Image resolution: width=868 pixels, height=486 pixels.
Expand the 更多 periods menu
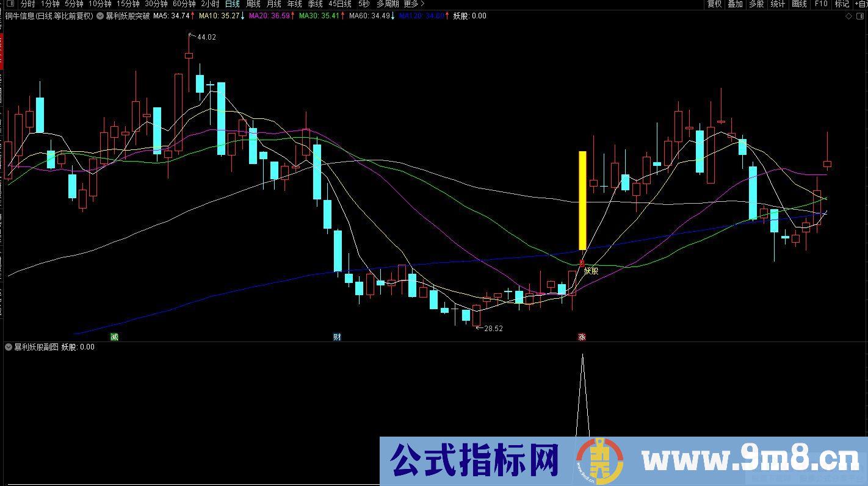(x=414, y=4)
